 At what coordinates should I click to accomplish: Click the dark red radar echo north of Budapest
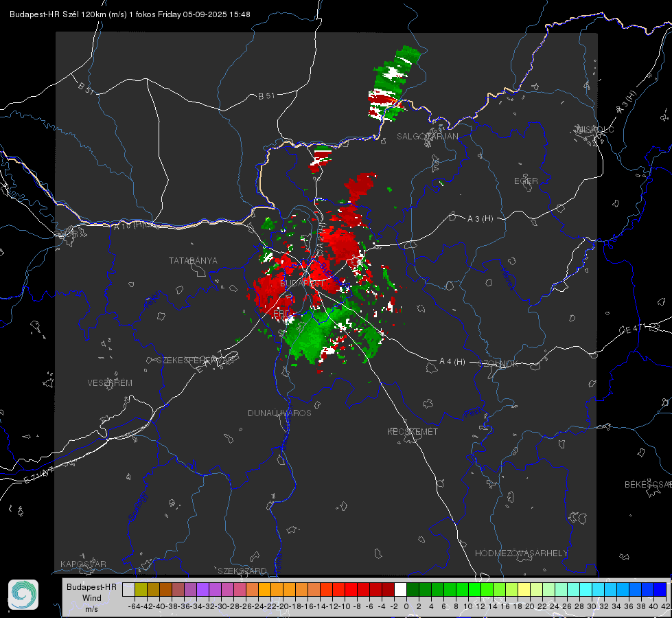pyautogui.click(x=360, y=185)
